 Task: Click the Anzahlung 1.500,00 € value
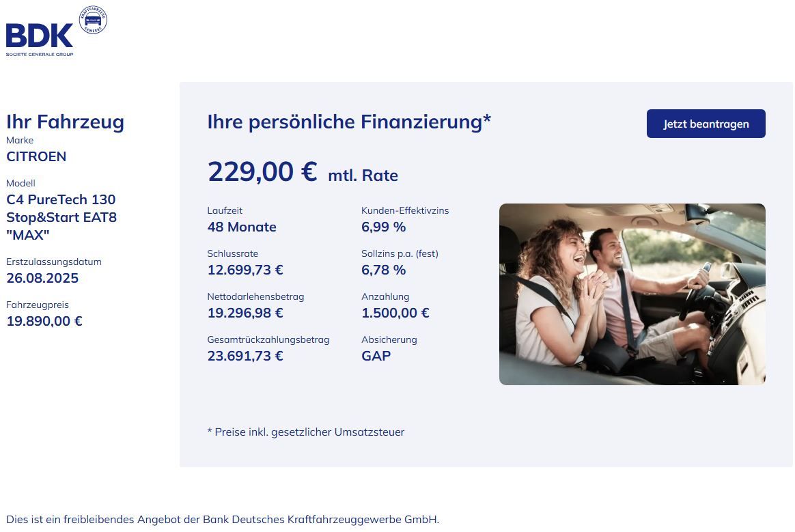395,313
